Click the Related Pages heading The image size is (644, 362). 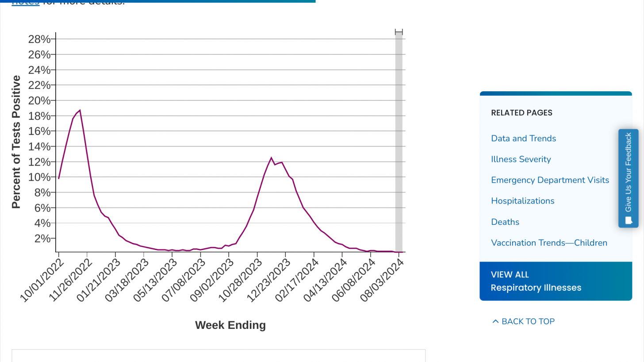click(521, 113)
